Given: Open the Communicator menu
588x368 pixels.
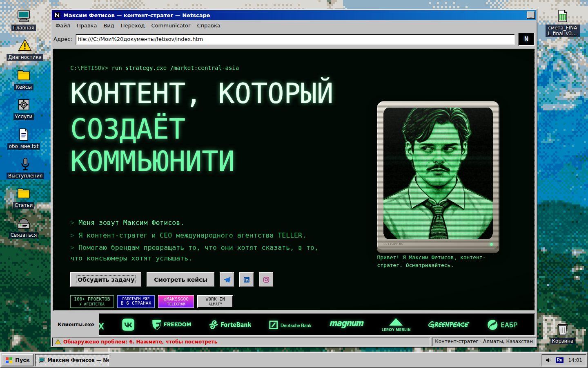Looking at the screenshot, I should (x=171, y=25).
